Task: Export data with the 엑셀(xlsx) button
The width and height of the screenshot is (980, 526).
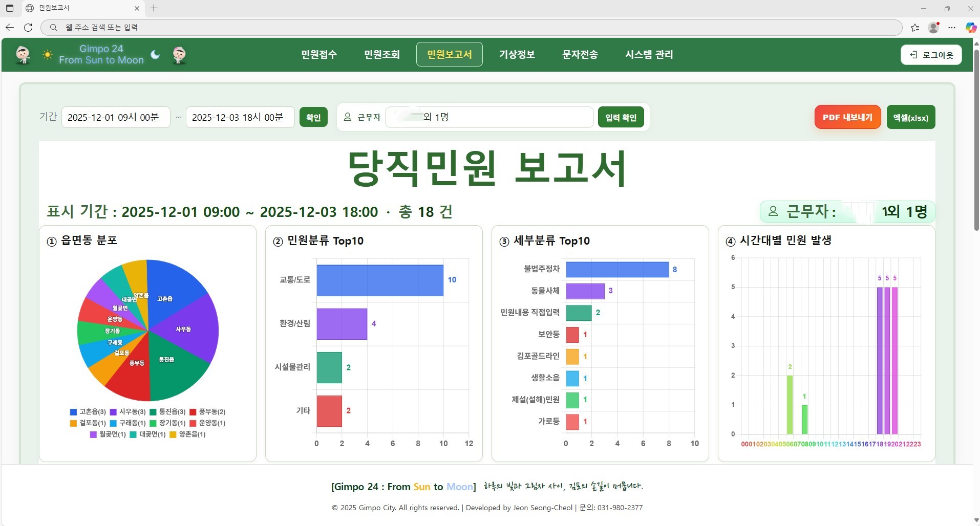Action: click(911, 117)
